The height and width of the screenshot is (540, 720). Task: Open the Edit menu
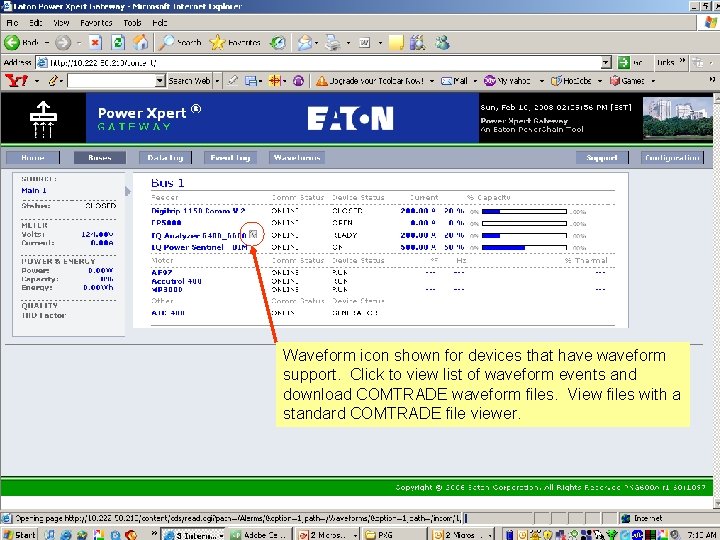click(35, 22)
